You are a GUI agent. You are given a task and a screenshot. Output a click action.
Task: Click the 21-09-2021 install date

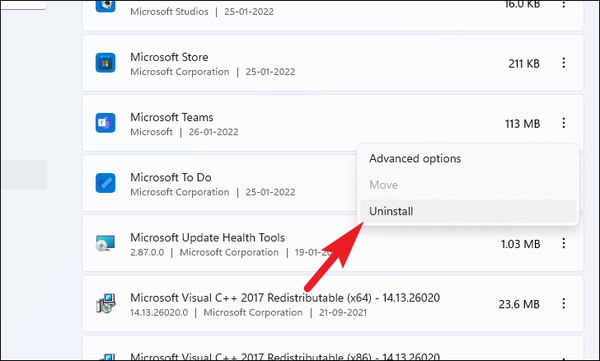pyautogui.click(x=343, y=312)
